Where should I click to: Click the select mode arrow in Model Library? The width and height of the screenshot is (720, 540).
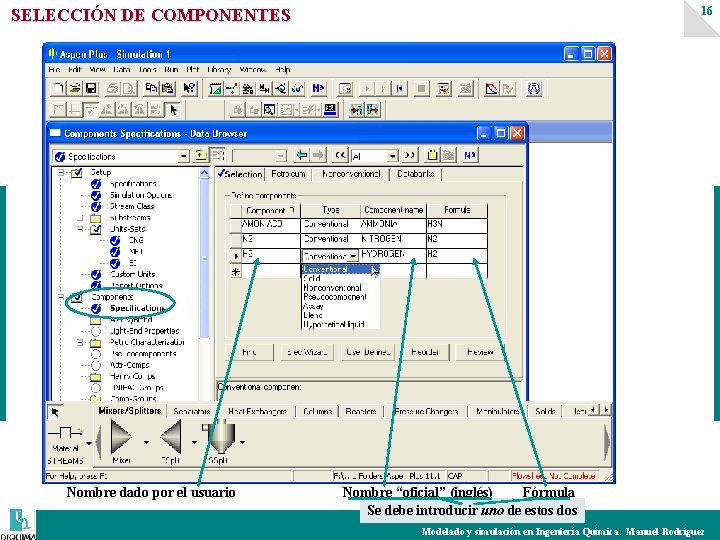[x=55, y=412]
